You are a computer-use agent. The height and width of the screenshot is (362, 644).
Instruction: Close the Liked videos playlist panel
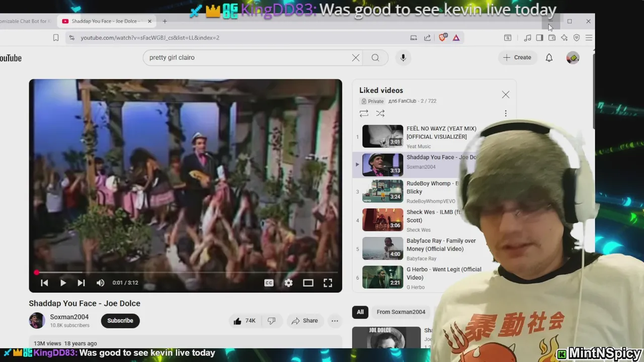[x=506, y=95]
